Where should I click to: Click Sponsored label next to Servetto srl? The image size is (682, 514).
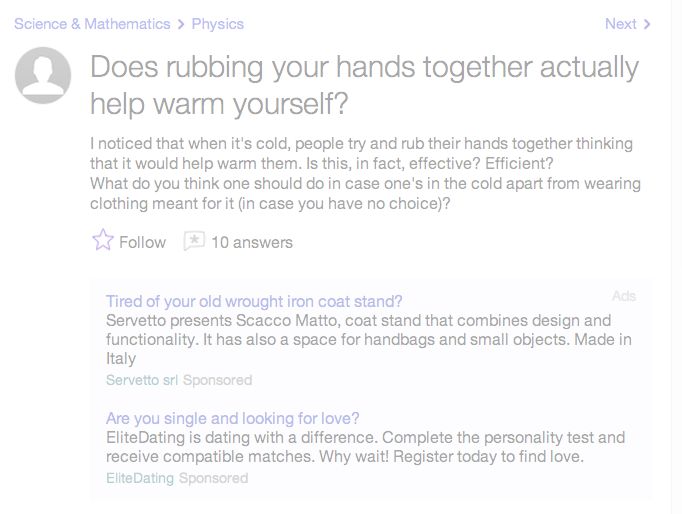pos(217,380)
